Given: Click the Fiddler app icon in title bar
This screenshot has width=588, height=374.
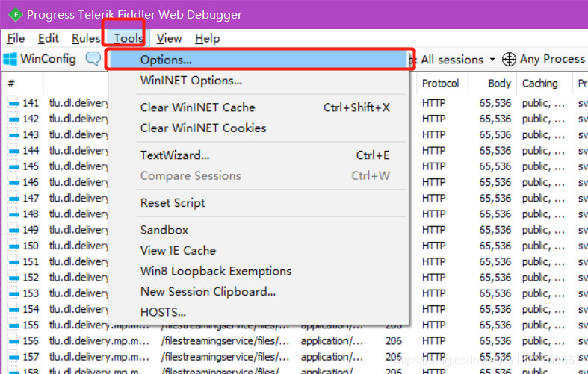Looking at the screenshot, I should click(x=16, y=15).
